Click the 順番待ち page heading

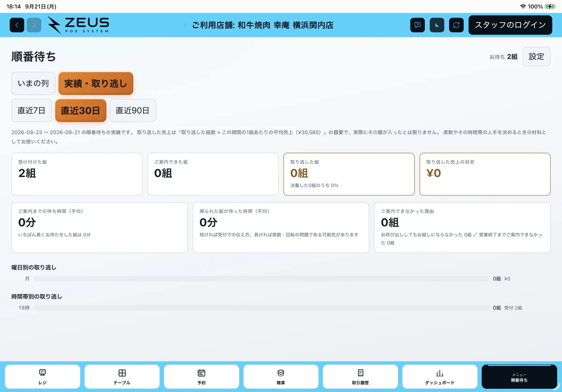click(x=34, y=57)
